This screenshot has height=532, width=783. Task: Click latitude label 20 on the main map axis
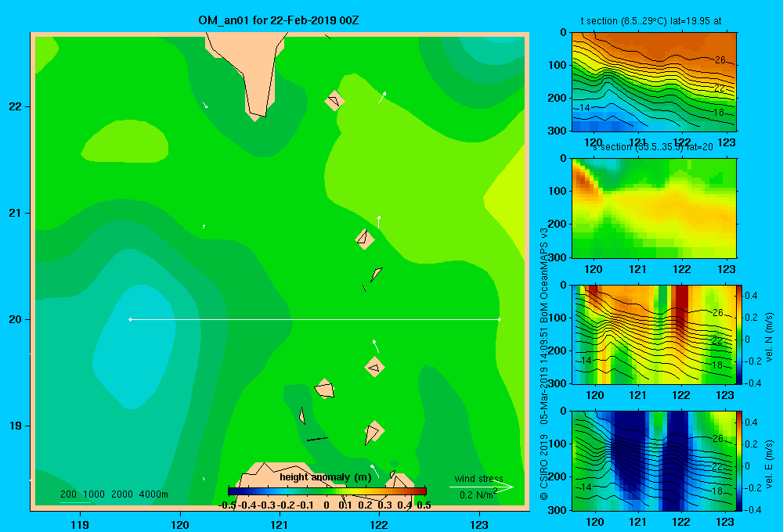coord(15,319)
